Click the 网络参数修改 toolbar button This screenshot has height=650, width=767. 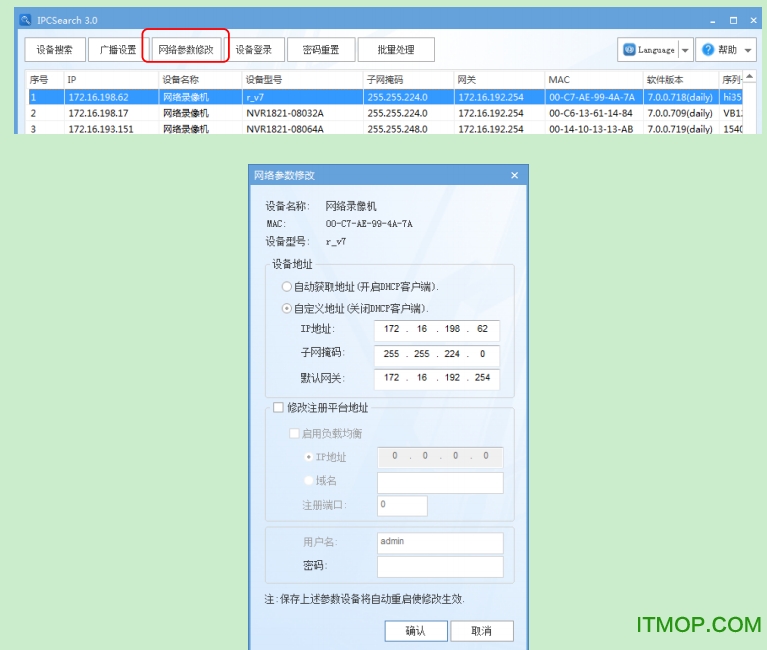(186, 49)
